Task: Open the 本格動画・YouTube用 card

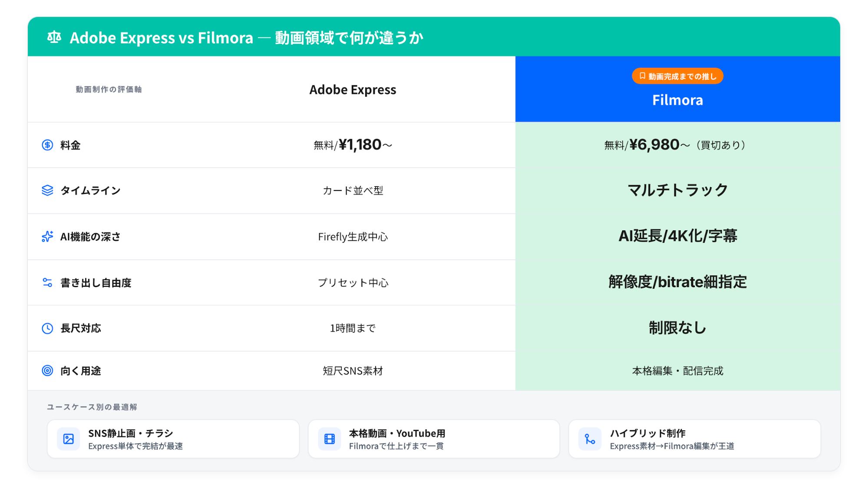Action: click(x=434, y=439)
